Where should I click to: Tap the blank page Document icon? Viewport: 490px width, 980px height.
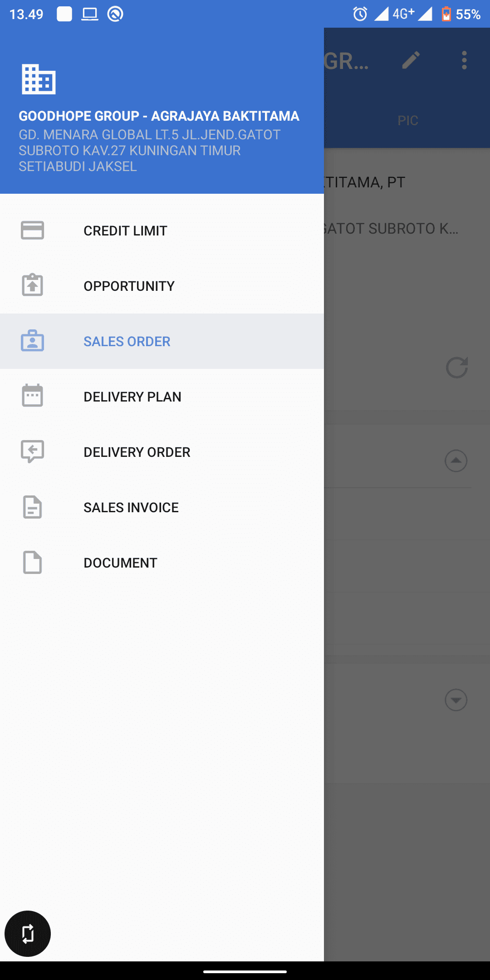point(32,563)
